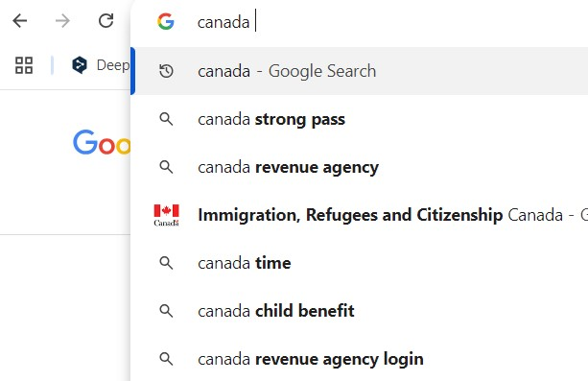Select 'canada revenue agency login' suggestion
The width and height of the screenshot is (588, 381).
coord(360,359)
